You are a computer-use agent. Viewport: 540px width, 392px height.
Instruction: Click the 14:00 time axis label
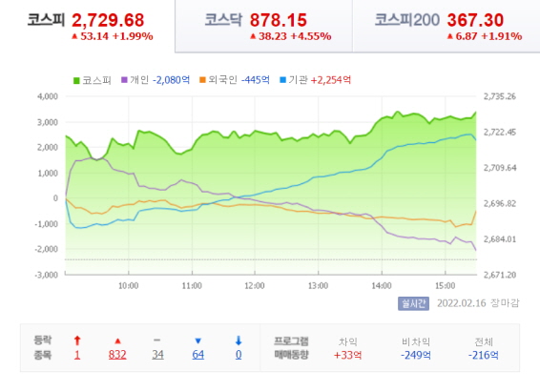[x=382, y=285]
